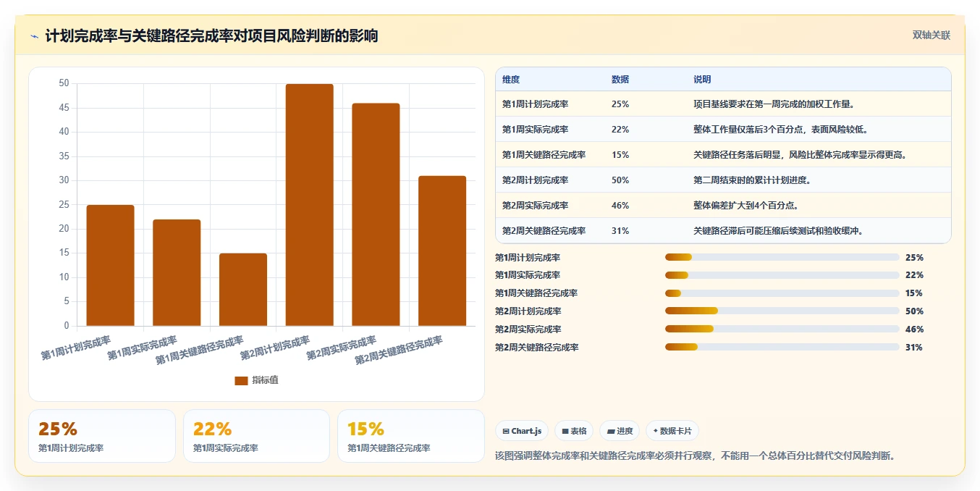Image resolution: width=980 pixels, height=491 pixels.
Task: Click the Chart.js tag chip
Action: 522,431
